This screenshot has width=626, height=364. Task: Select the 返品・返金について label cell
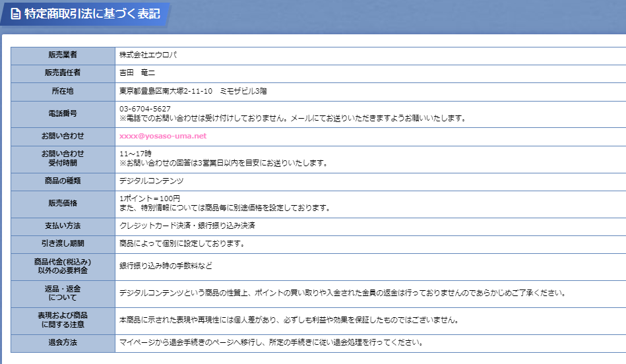tap(63, 293)
